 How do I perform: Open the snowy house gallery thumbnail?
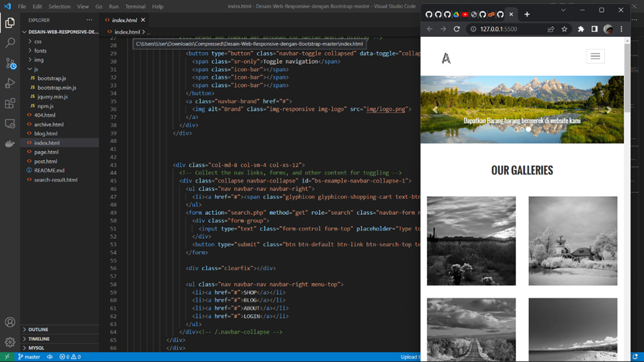pyautogui.click(x=573, y=241)
